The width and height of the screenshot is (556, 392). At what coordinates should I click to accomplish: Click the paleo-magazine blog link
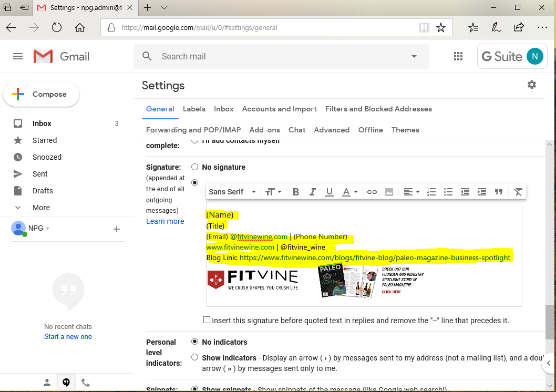point(375,257)
